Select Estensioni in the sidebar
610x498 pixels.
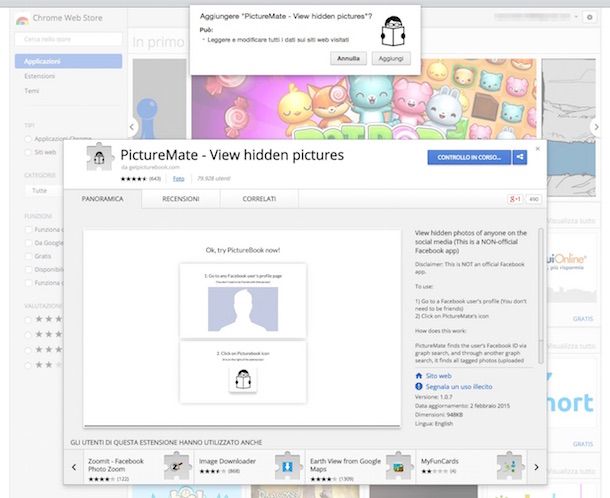click(x=40, y=76)
